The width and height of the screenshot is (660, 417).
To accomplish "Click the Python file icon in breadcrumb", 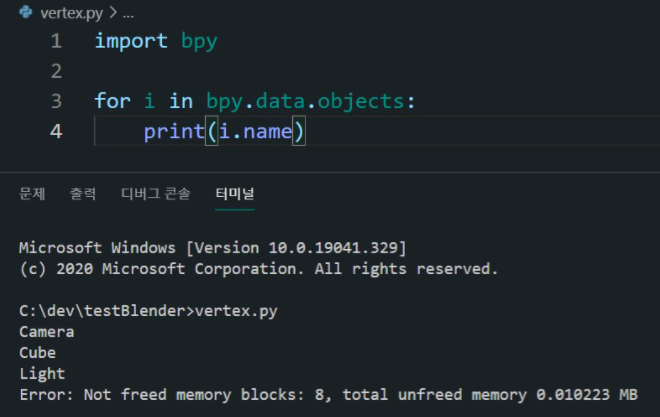I will pyautogui.click(x=26, y=12).
